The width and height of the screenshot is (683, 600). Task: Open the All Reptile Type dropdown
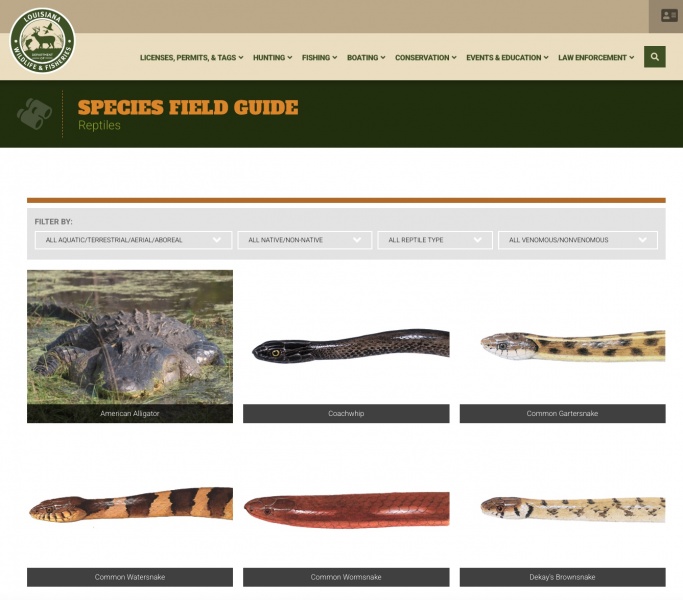[435, 240]
